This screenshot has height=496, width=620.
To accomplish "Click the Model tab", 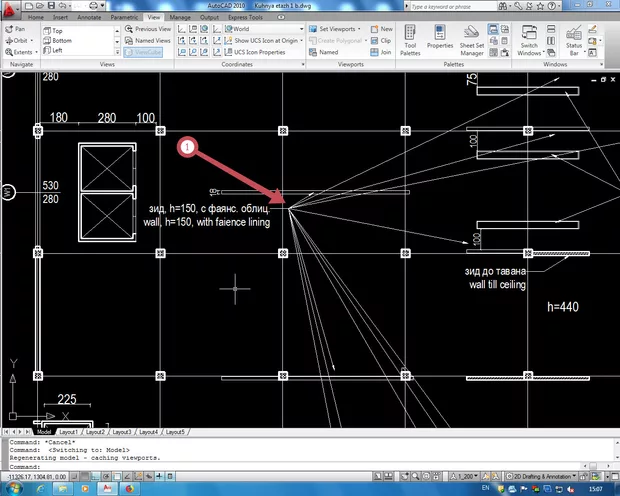I will click(x=42, y=432).
